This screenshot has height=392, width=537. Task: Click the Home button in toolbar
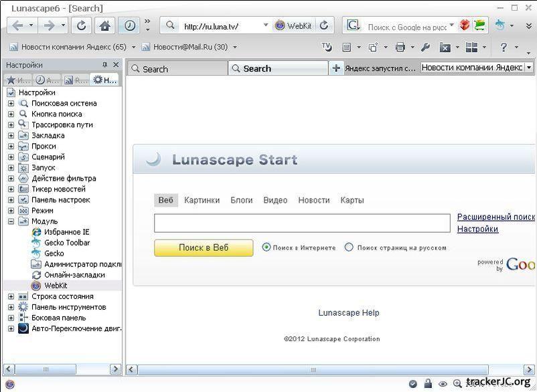point(104,25)
